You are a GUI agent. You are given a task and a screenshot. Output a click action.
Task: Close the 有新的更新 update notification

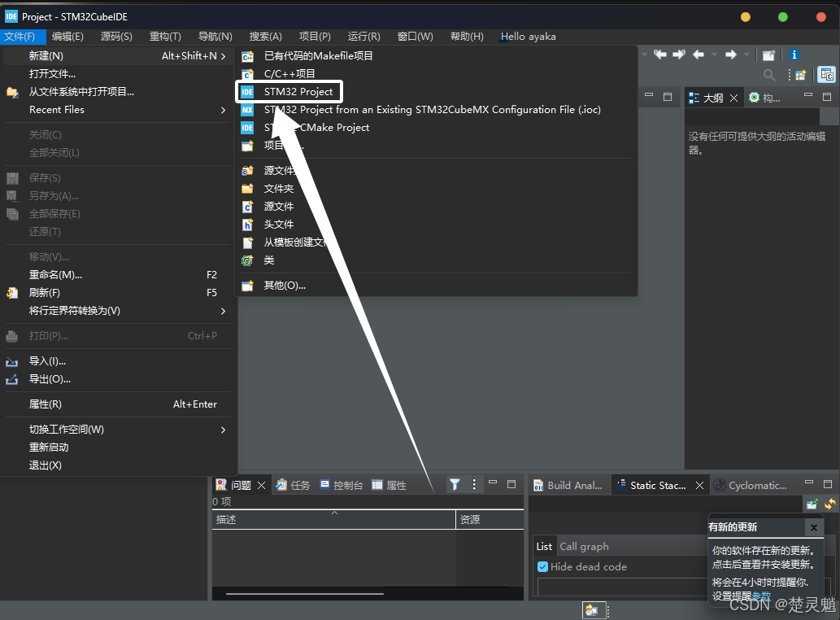click(814, 528)
